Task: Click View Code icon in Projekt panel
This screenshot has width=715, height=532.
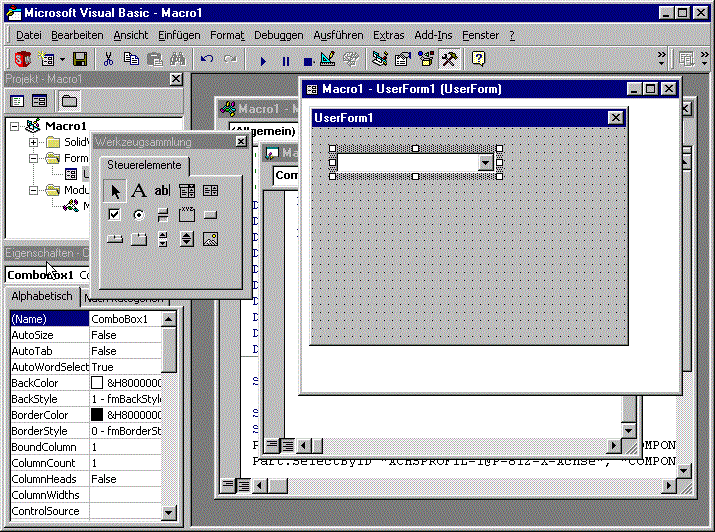Action: [x=17, y=101]
